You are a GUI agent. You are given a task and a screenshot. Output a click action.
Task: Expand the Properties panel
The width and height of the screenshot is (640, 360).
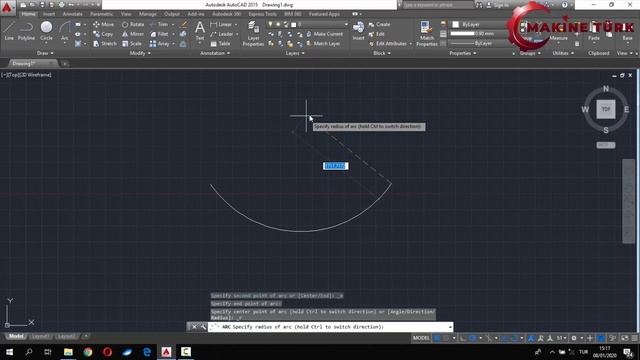(x=462, y=53)
